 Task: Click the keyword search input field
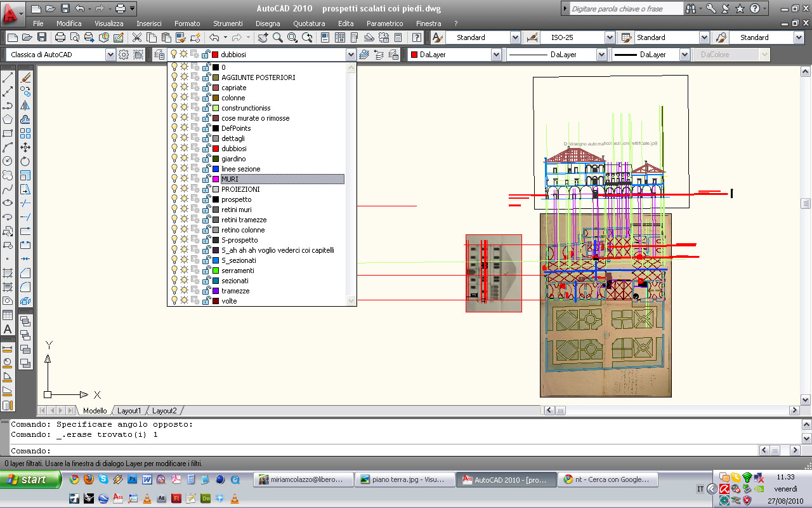pos(625,9)
